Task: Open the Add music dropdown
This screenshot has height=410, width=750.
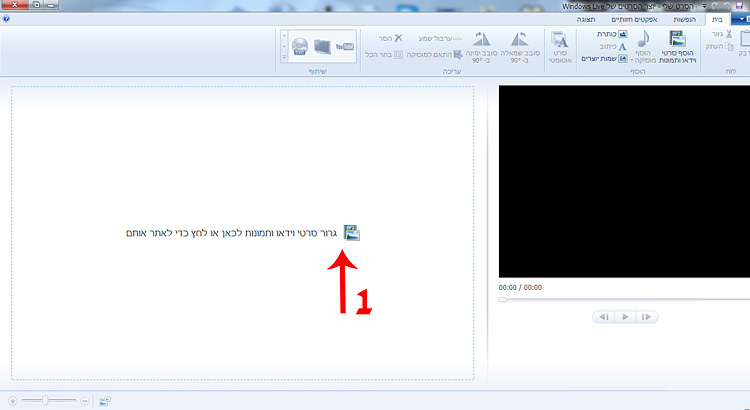Action: point(641,47)
